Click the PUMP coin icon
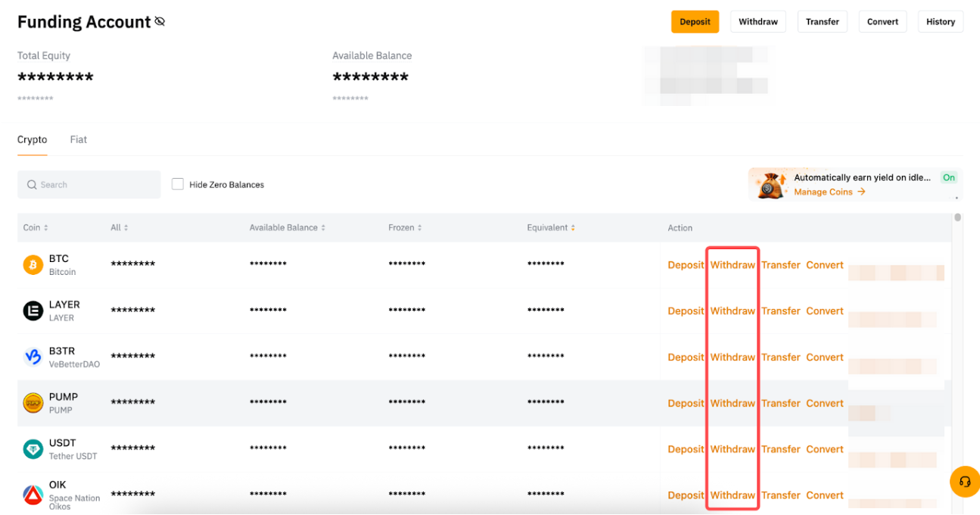Screen dimensions: 980x515 coord(33,403)
